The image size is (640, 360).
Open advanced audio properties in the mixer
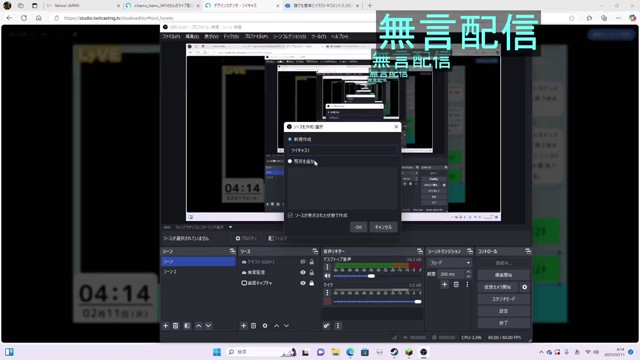(326, 326)
